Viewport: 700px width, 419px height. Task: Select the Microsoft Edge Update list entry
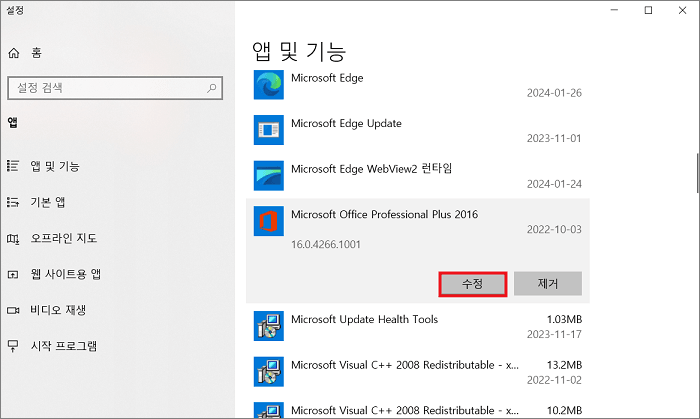point(418,130)
